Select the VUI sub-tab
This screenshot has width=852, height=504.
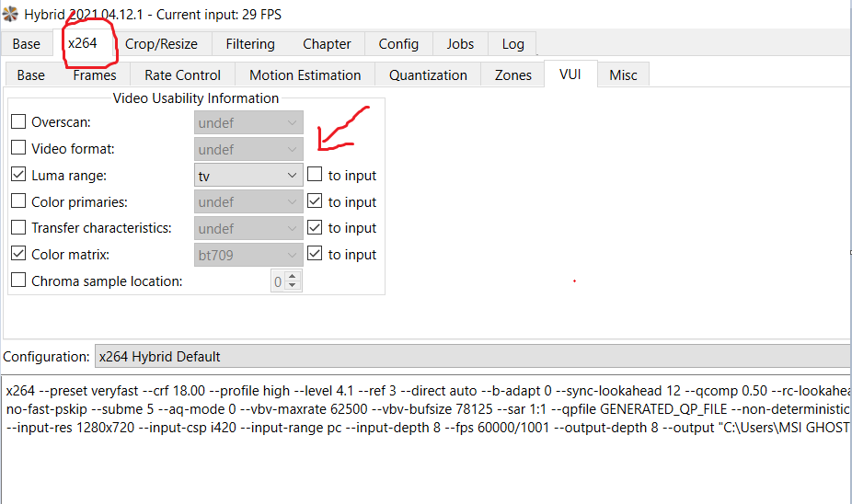click(570, 74)
